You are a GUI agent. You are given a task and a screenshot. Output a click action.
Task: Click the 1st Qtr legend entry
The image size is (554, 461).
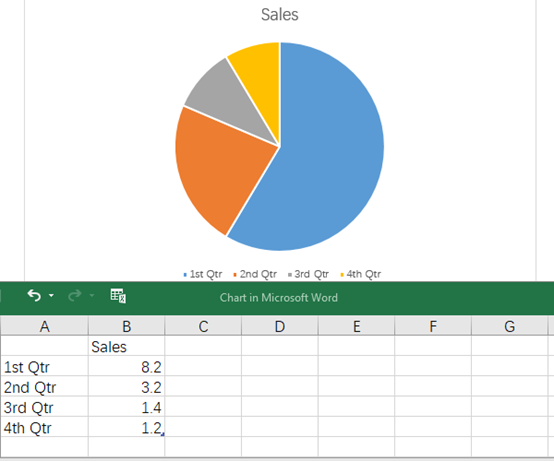(203, 274)
